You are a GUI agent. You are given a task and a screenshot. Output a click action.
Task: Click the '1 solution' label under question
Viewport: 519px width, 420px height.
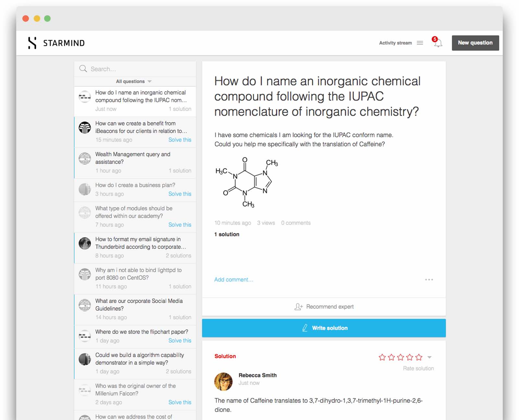(x=227, y=234)
